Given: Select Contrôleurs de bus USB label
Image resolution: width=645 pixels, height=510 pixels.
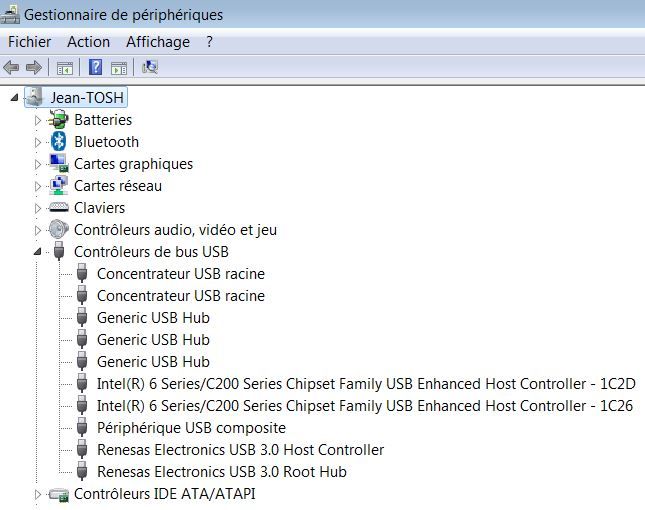Looking at the screenshot, I should [151, 252].
